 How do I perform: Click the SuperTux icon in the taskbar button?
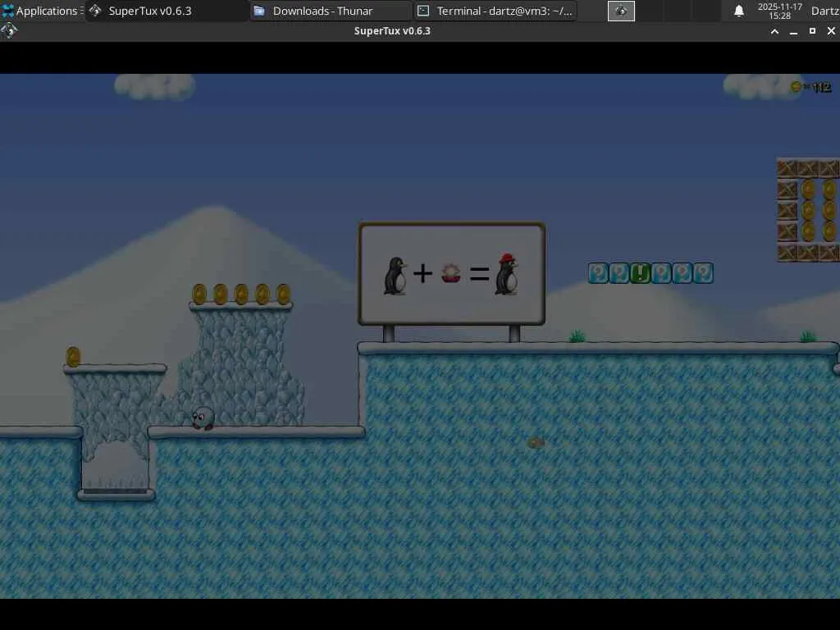pyautogui.click(x=95, y=11)
